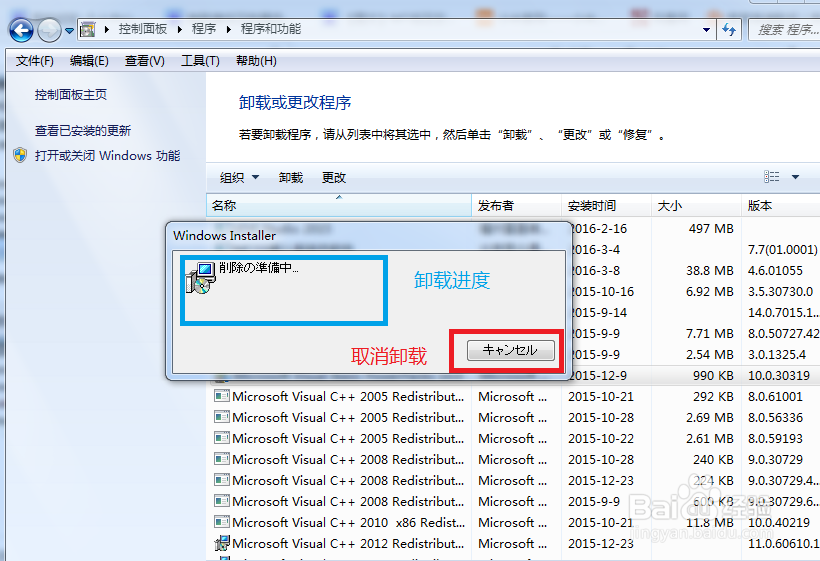
Task: Select Visual C++ 2005 row version 8.0.56336
Action: pos(514,417)
